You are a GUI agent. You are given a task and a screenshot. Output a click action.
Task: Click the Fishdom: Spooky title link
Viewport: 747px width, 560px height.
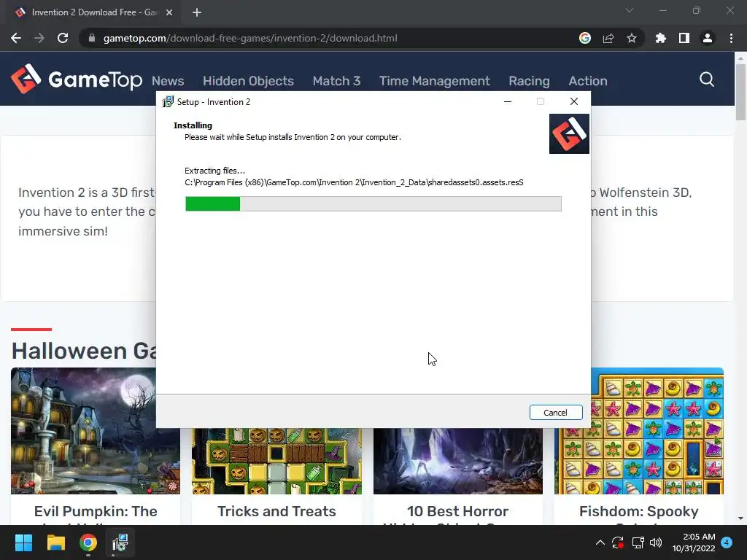click(639, 511)
